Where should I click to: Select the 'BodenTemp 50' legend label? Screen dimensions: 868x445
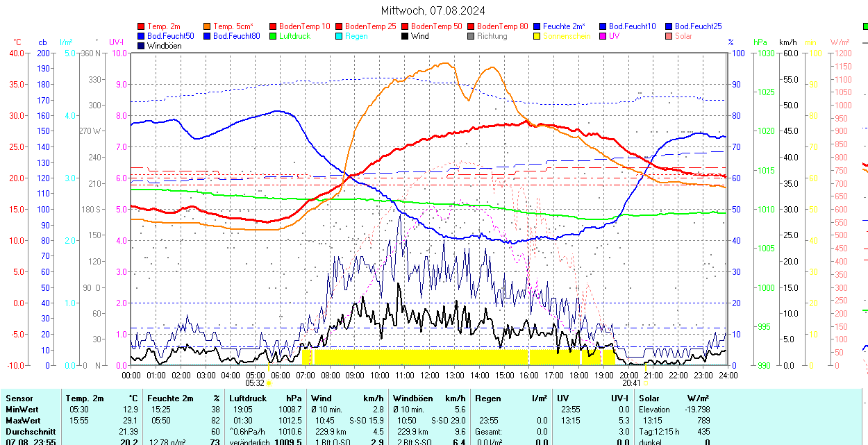437,26
